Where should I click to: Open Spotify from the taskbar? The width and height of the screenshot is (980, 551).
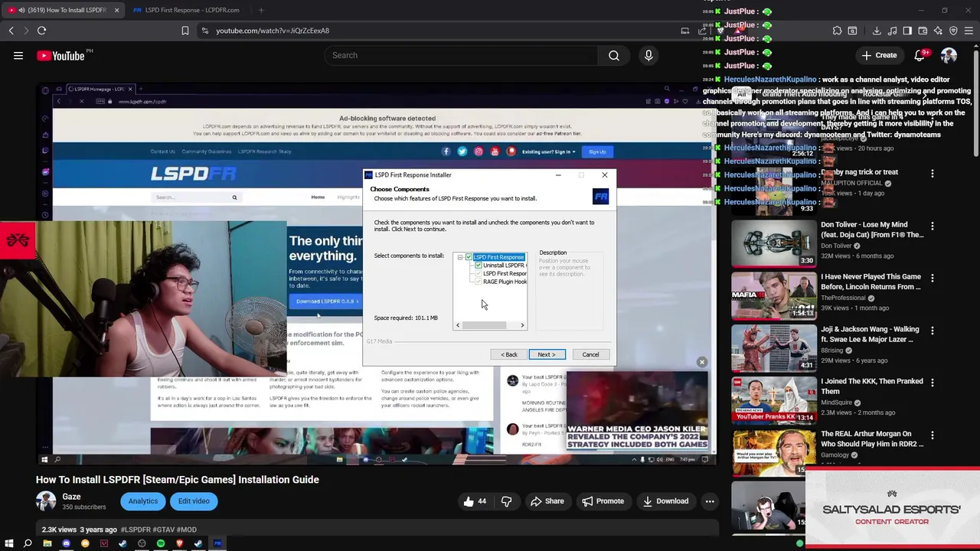tap(161, 543)
